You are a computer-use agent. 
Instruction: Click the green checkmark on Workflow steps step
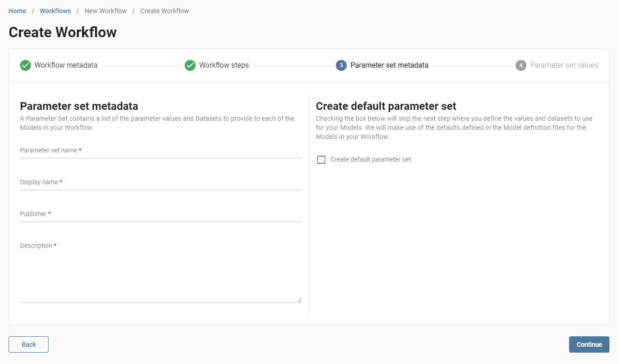point(190,65)
